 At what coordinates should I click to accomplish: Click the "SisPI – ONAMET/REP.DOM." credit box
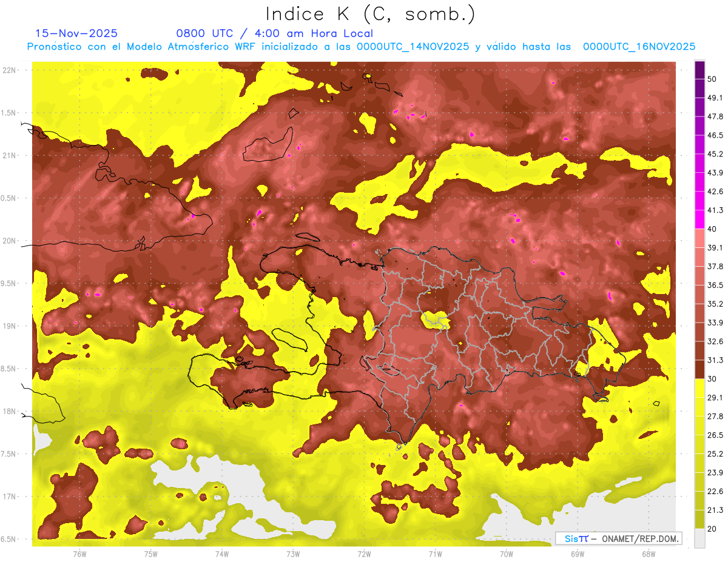tap(619, 538)
